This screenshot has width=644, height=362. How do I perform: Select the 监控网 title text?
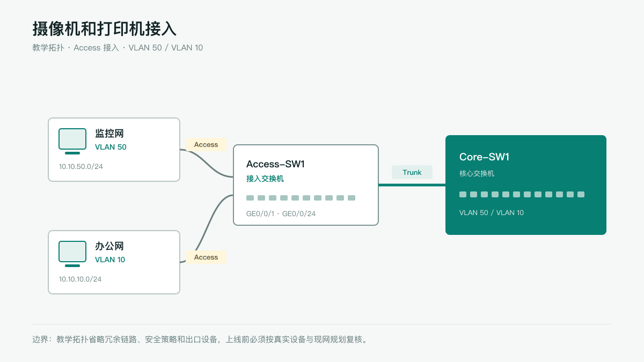[x=109, y=134]
